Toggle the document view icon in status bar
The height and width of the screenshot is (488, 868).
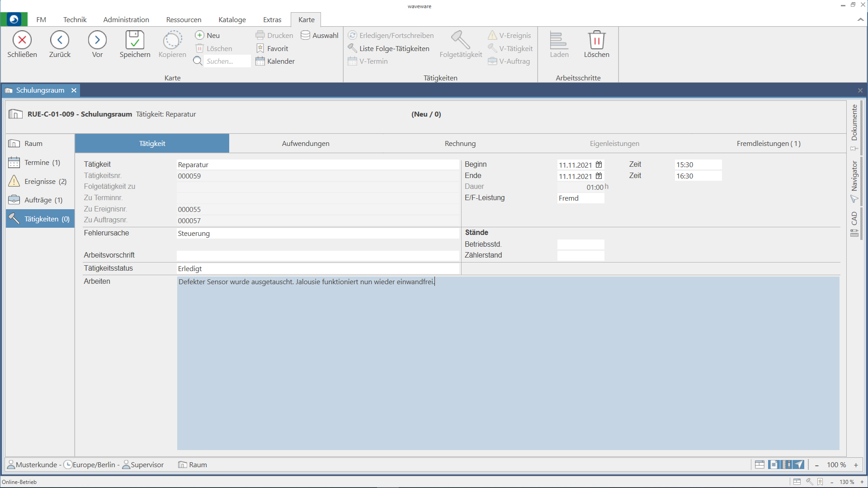(x=773, y=465)
